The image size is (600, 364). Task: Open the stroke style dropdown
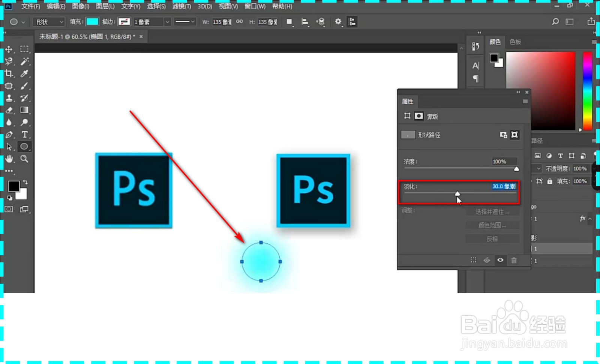[185, 22]
